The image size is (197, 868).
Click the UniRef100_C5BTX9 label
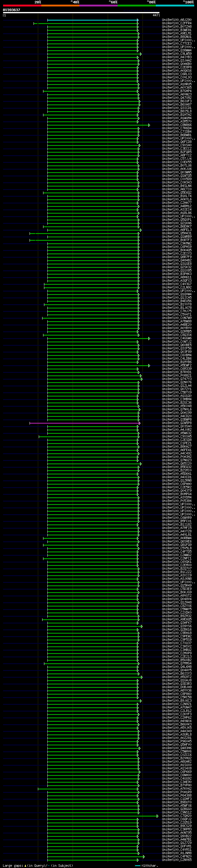click(177, 392)
